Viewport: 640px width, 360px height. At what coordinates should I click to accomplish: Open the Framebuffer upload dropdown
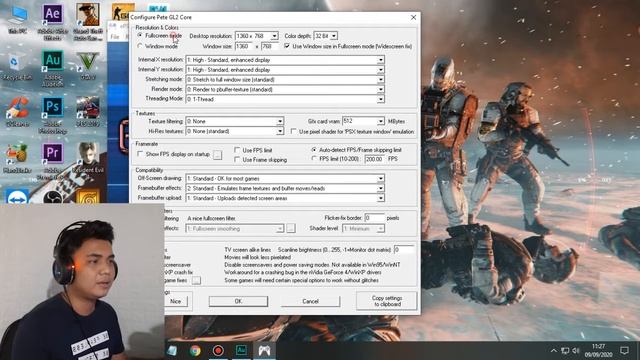[380, 198]
